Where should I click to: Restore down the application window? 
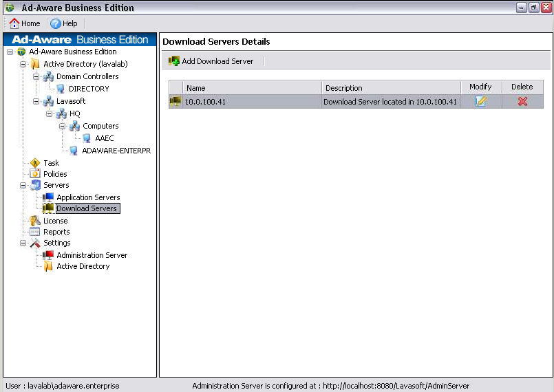click(533, 8)
